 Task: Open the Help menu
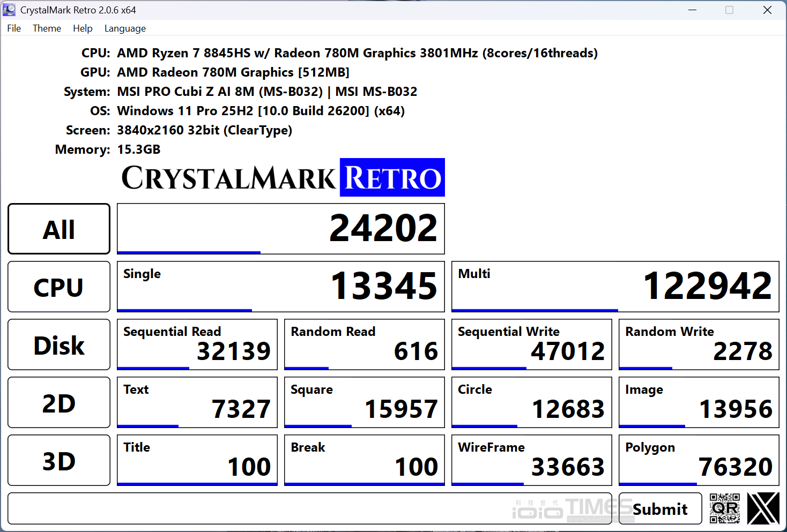83,28
